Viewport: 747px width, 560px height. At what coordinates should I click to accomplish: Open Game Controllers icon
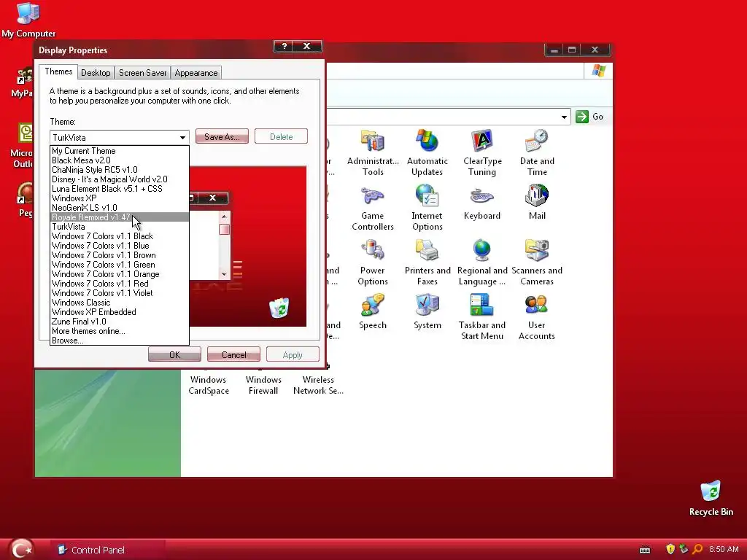tap(373, 208)
